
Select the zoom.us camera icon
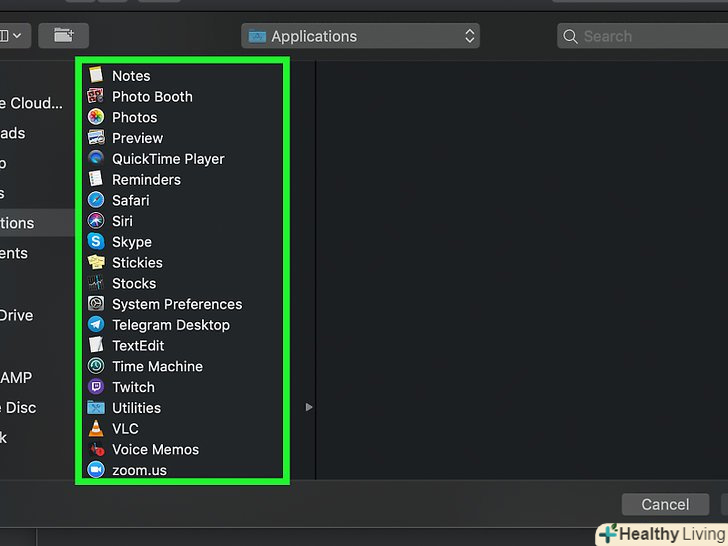(96, 470)
